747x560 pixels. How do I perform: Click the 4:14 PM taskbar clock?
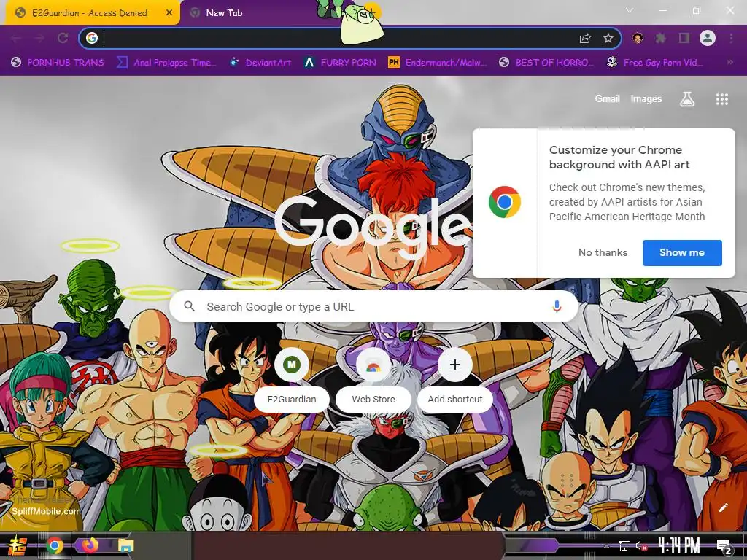[679, 545]
